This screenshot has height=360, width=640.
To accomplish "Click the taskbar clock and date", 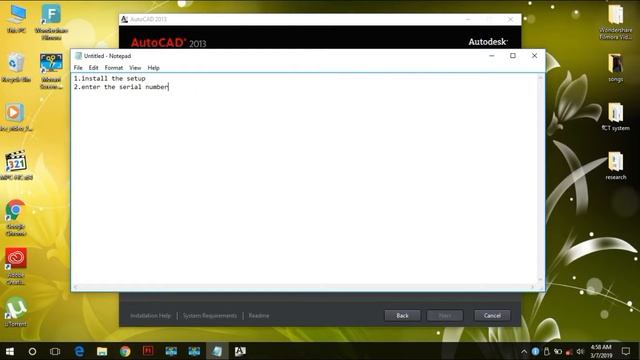I will (601, 351).
